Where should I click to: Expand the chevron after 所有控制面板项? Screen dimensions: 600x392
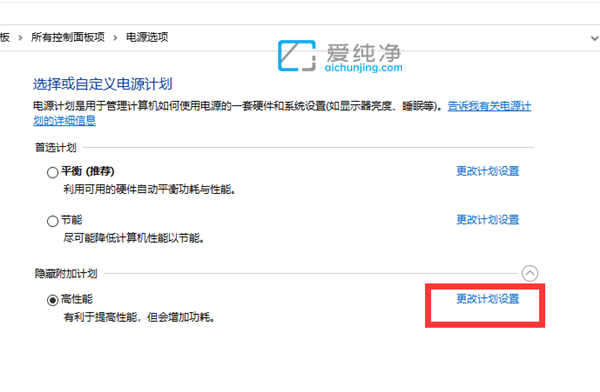tap(115, 38)
